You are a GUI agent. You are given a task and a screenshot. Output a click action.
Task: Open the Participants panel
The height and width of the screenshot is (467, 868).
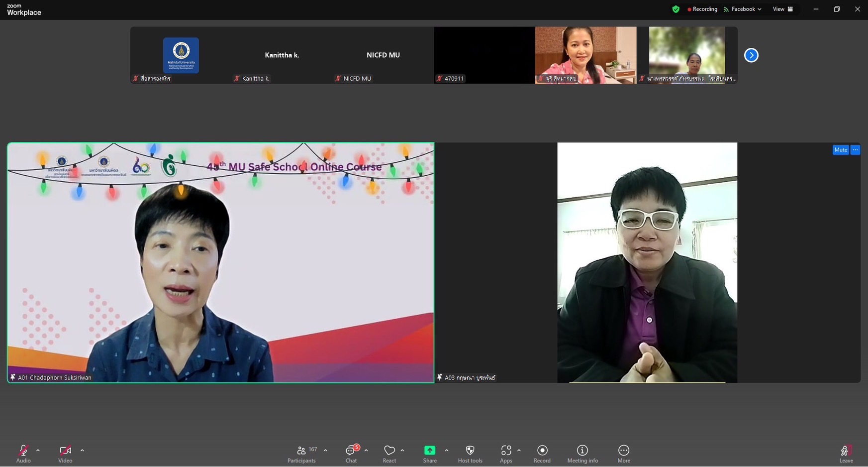[301, 454]
